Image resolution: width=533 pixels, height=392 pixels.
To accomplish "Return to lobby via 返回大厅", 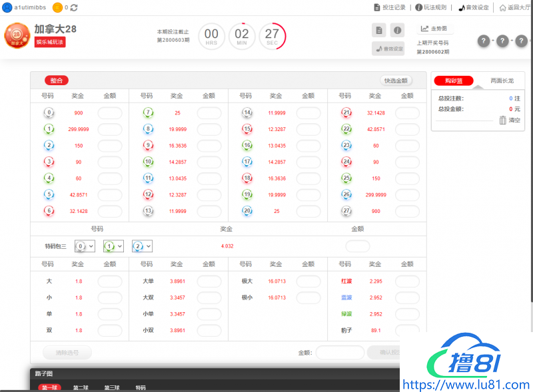I will (x=515, y=7).
